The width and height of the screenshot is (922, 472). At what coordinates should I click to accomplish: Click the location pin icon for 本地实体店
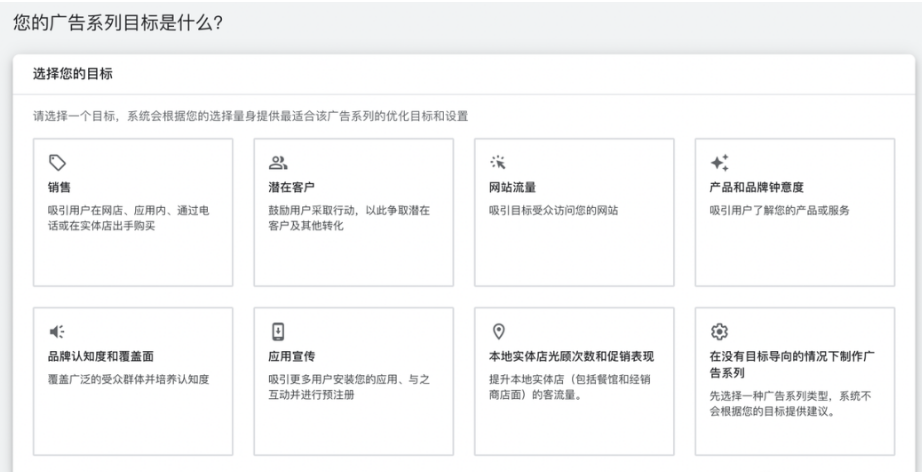click(498, 332)
